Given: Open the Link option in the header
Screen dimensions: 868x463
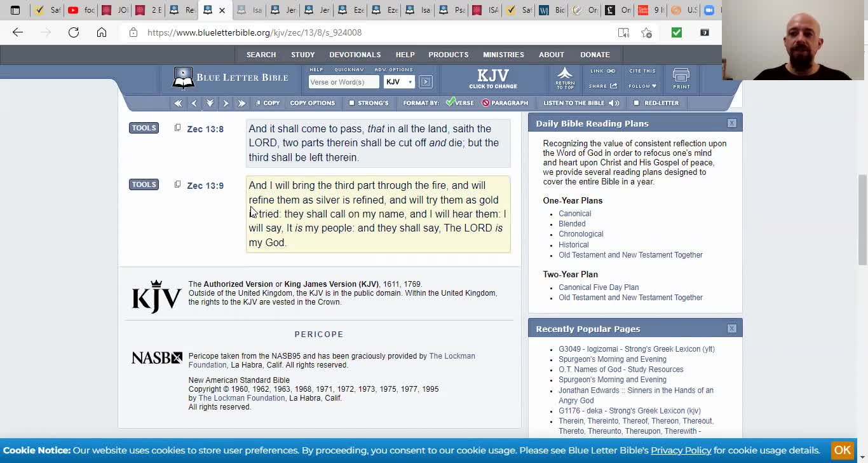Looking at the screenshot, I should coord(602,71).
